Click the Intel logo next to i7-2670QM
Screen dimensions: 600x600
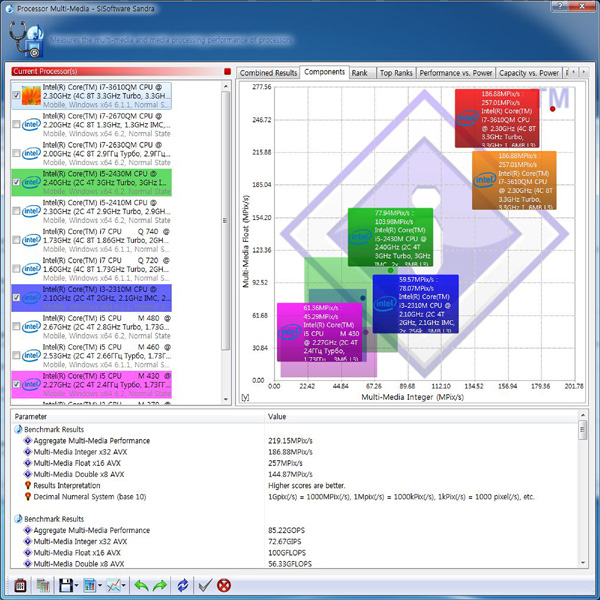pyautogui.click(x=31, y=124)
